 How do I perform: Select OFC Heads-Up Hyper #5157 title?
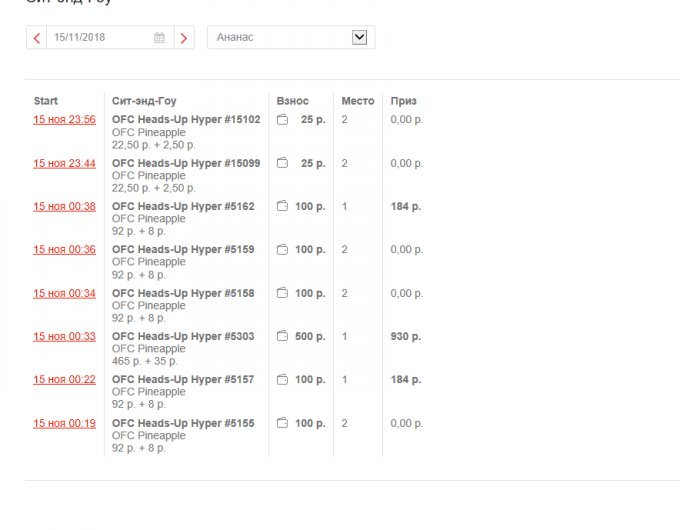(183, 380)
